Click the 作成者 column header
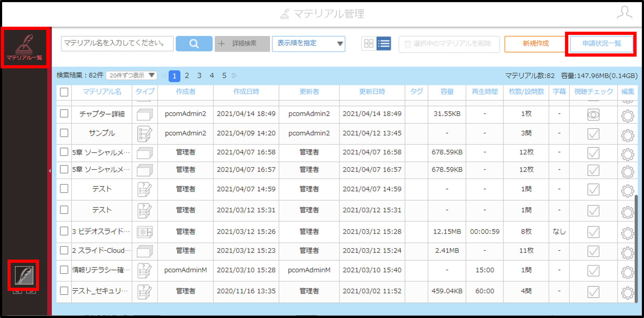Screen dimensions: 644x318 point(185,92)
